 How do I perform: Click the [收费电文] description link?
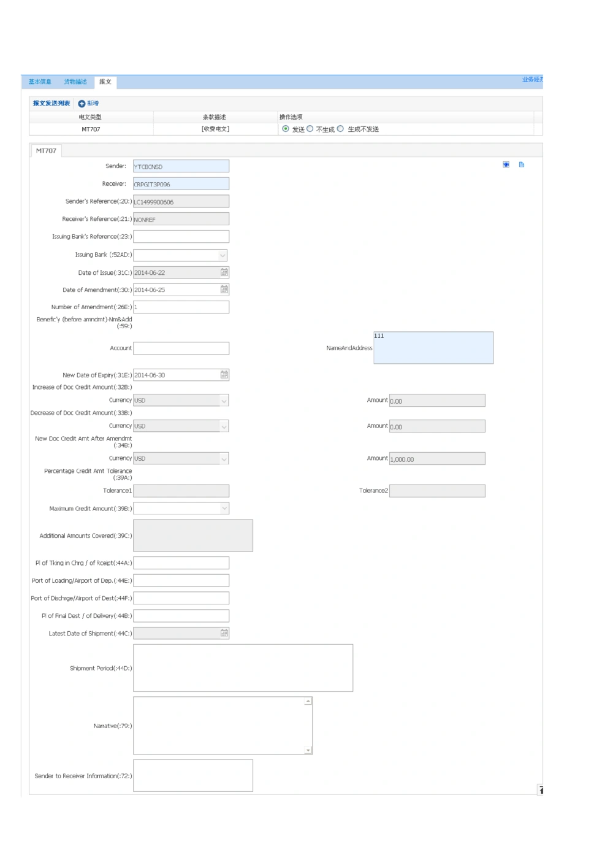[215, 129]
